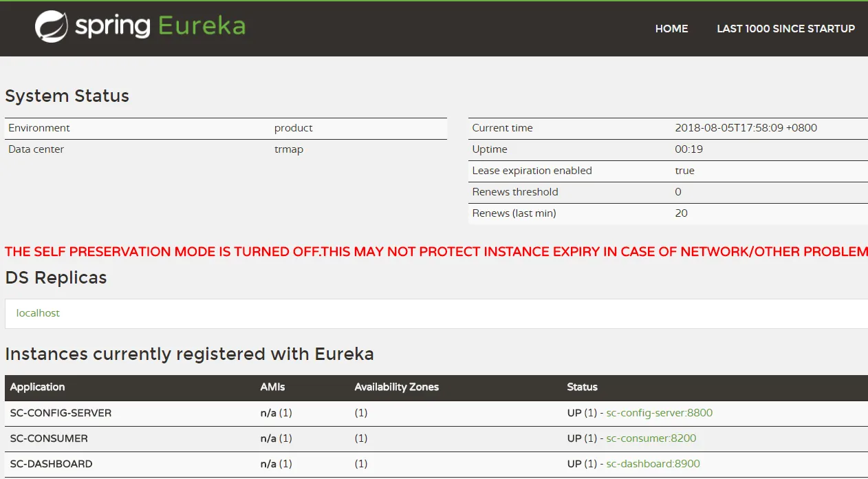Image resolution: width=868 pixels, height=479 pixels.
Task: Click the Renews last min value 20
Action: coord(682,213)
